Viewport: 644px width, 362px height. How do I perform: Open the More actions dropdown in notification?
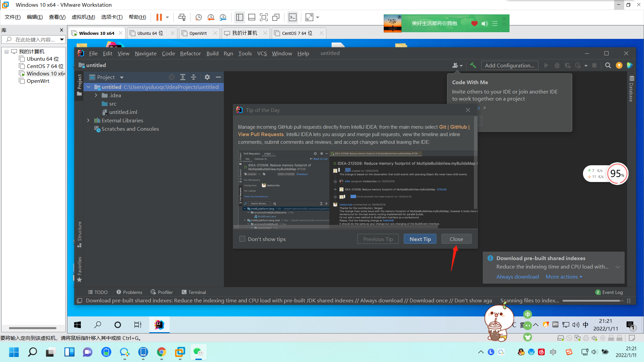pyautogui.click(x=564, y=277)
